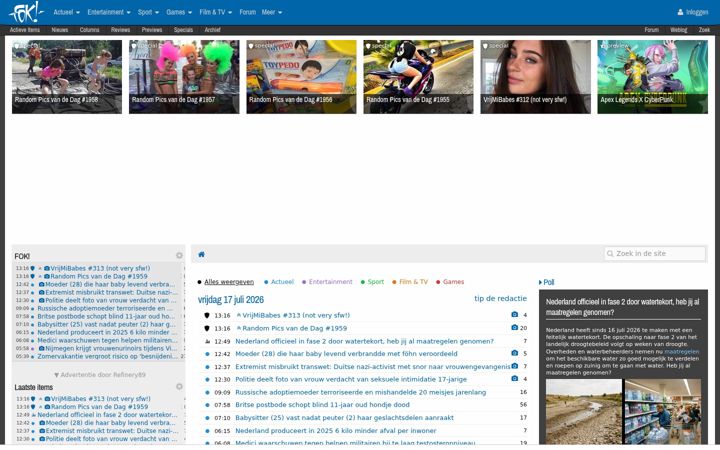The height and width of the screenshot is (450, 720).
Task: Click supermarket water bottles poll image
Action: point(663,411)
